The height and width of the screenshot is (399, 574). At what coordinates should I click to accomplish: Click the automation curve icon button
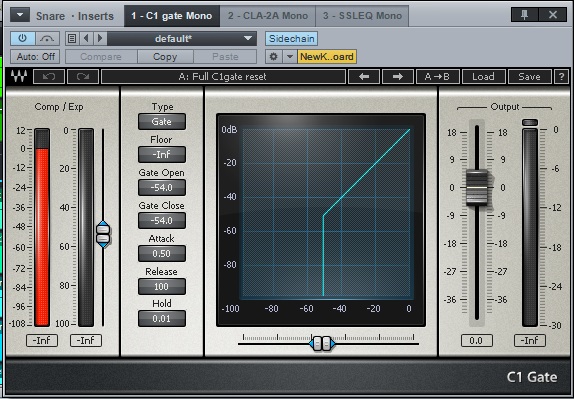pyautogui.click(x=48, y=38)
